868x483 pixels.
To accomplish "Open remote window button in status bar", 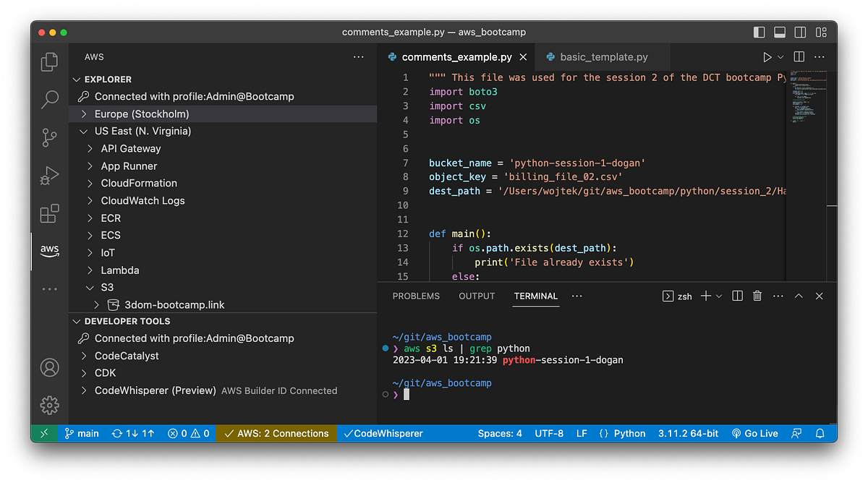I will [x=44, y=433].
